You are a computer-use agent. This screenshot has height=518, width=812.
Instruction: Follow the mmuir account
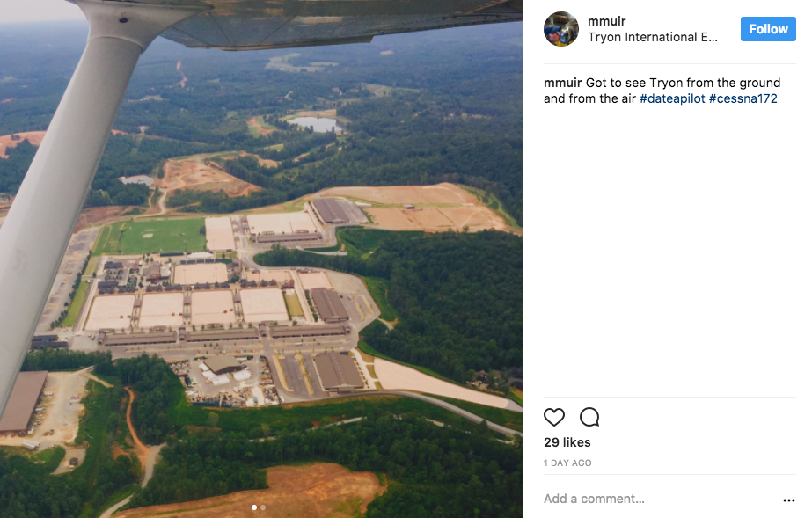pyautogui.click(x=768, y=29)
